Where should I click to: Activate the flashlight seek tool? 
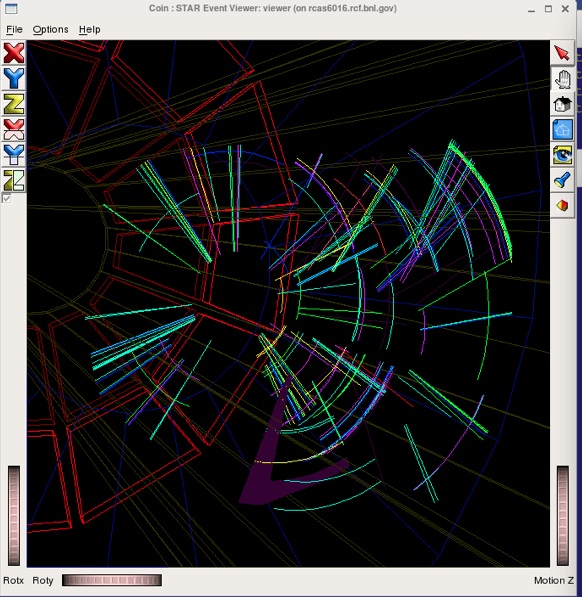[562, 180]
